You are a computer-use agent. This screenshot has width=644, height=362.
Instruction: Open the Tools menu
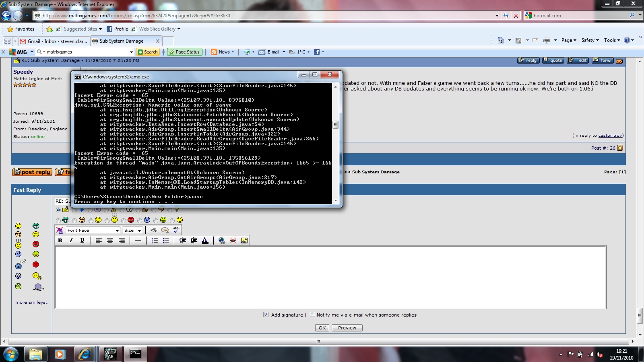click(x=612, y=40)
